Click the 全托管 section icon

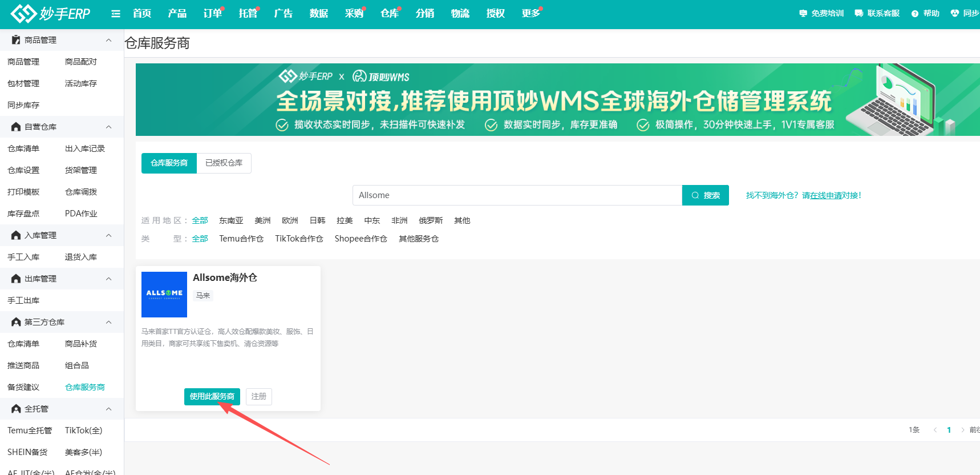pos(16,409)
